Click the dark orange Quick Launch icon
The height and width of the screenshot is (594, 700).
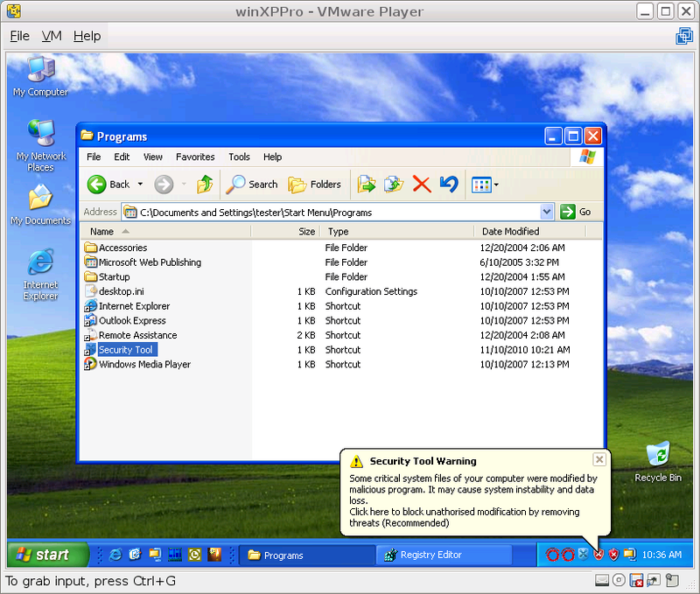tap(214, 555)
